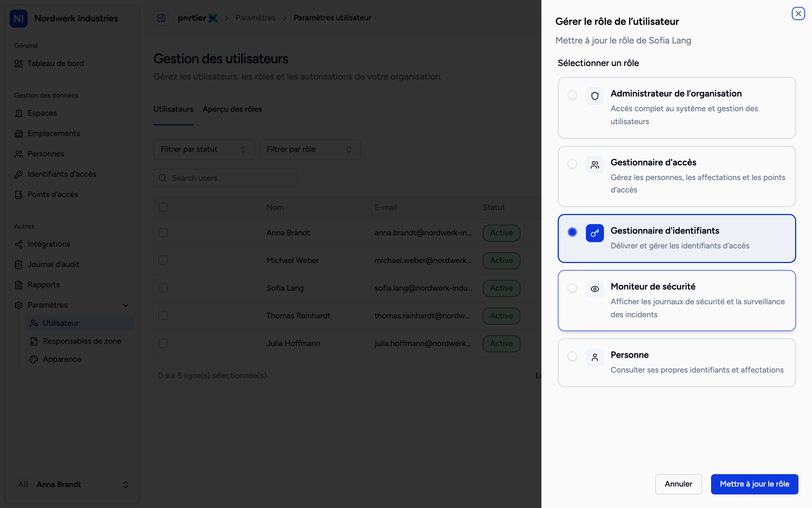
Task: Click the person icon for Personne role
Action: coord(595,357)
